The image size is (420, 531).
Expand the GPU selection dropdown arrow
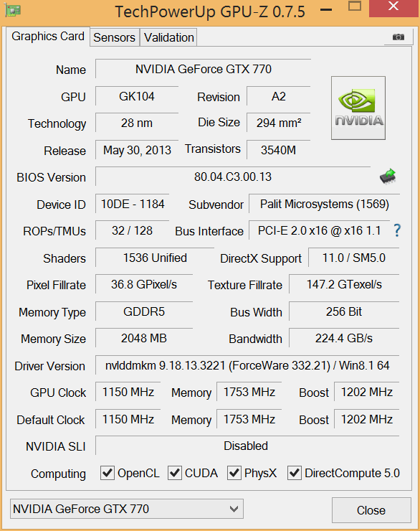coord(234,509)
